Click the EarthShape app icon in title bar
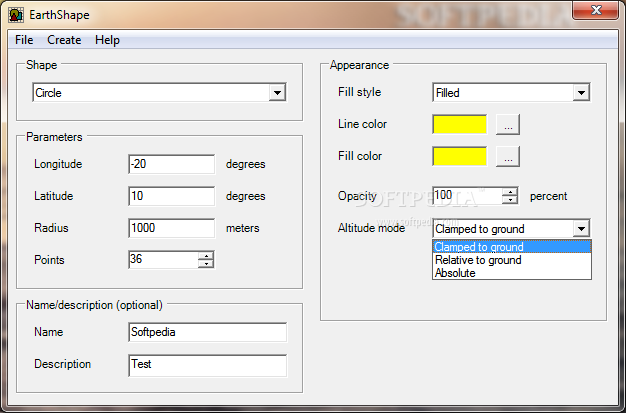Viewport: 626px width, 413px height. (x=16, y=15)
